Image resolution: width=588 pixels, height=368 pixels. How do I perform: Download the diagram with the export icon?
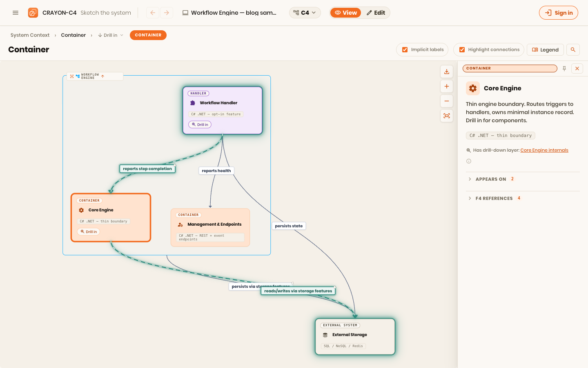click(447, 72)
